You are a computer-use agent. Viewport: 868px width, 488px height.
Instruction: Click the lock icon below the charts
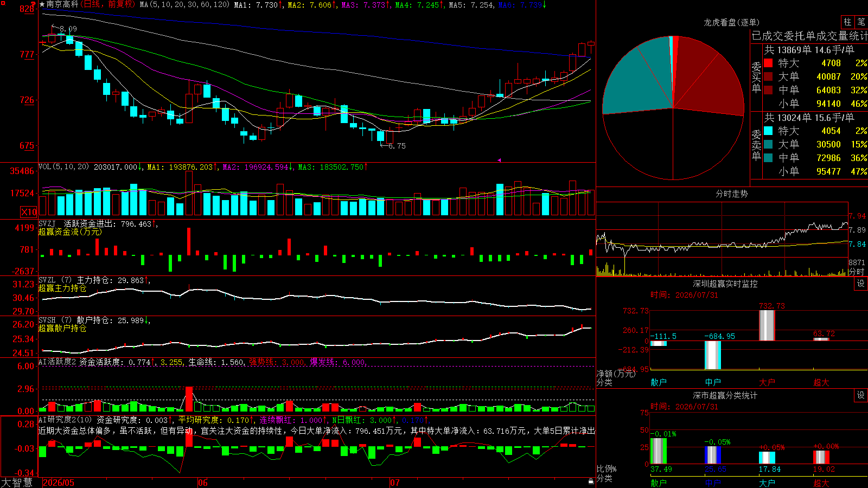tap(591, 481)
